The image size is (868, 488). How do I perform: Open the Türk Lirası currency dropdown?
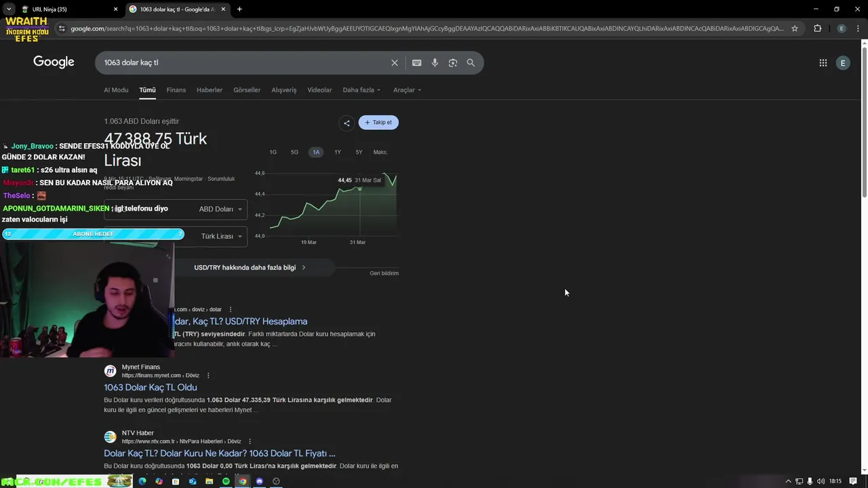click(x=221, y=237)
